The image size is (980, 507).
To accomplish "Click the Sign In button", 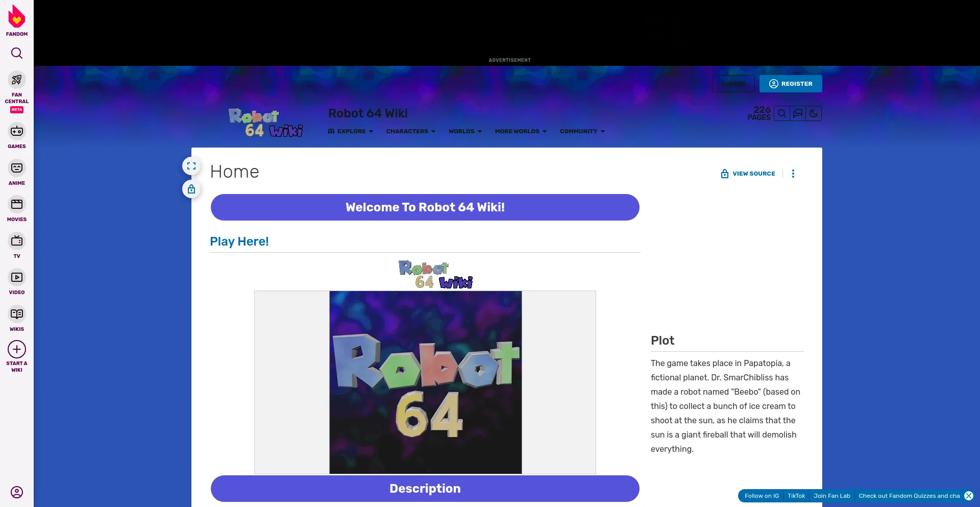I will click(733, 84).
